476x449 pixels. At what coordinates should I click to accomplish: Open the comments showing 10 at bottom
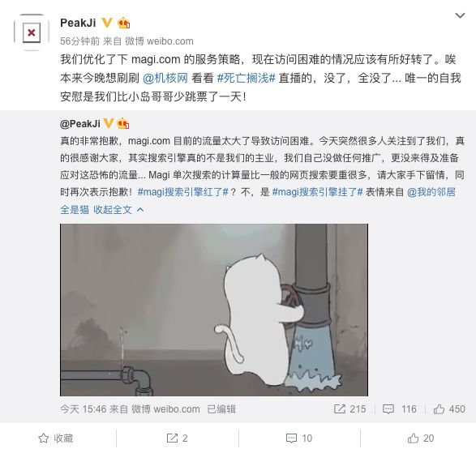(299, 438)
